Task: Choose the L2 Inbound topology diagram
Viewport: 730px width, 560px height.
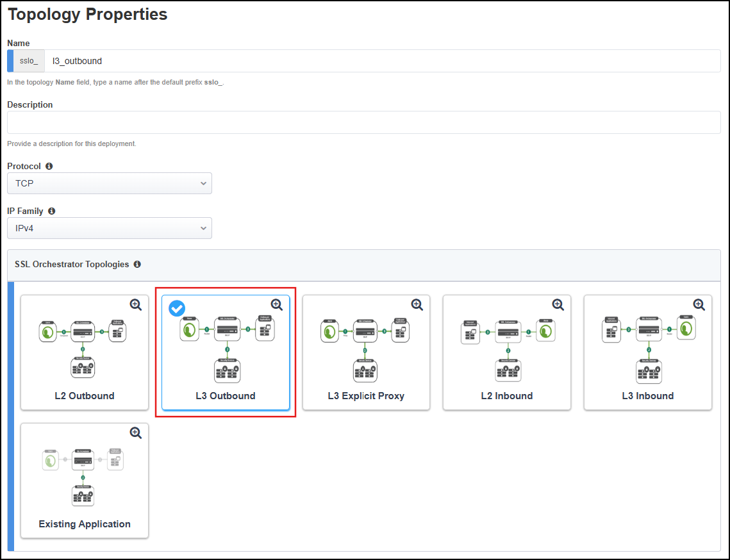Action: click(x=508, y=350)
